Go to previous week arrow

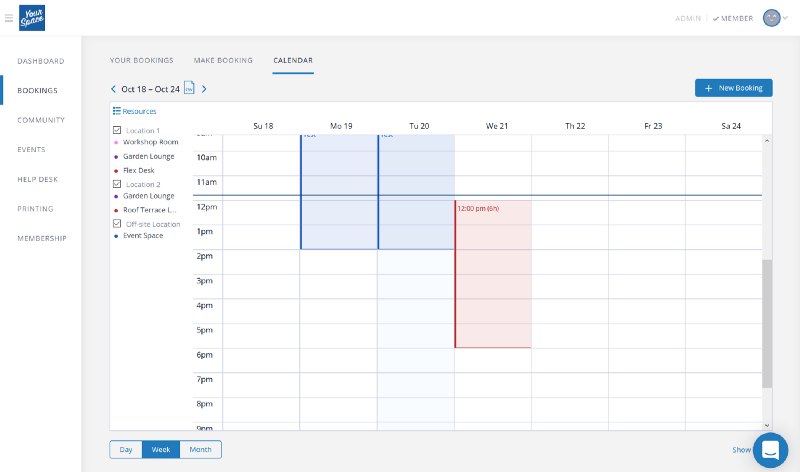click(113, 89)
